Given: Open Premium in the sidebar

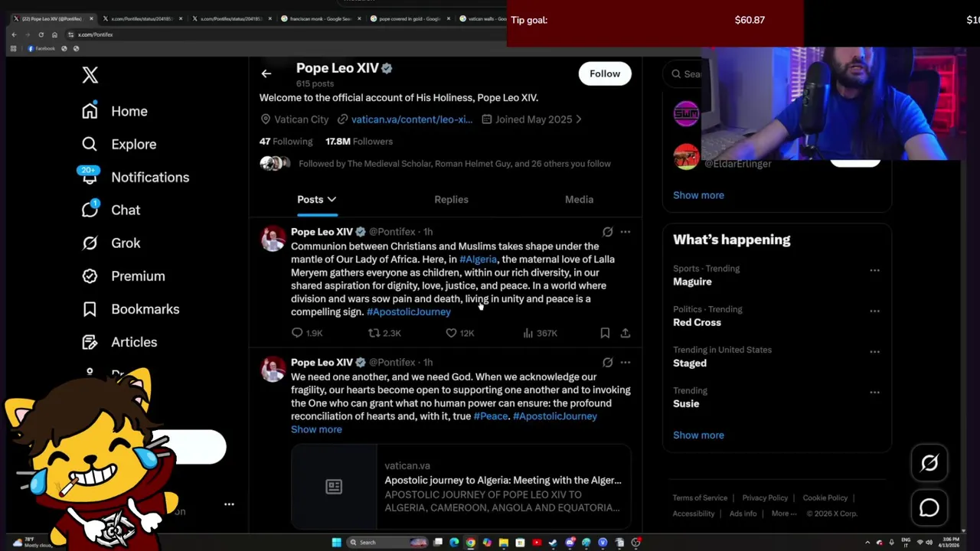Looking at the screenshot, I should pos(123,275).
